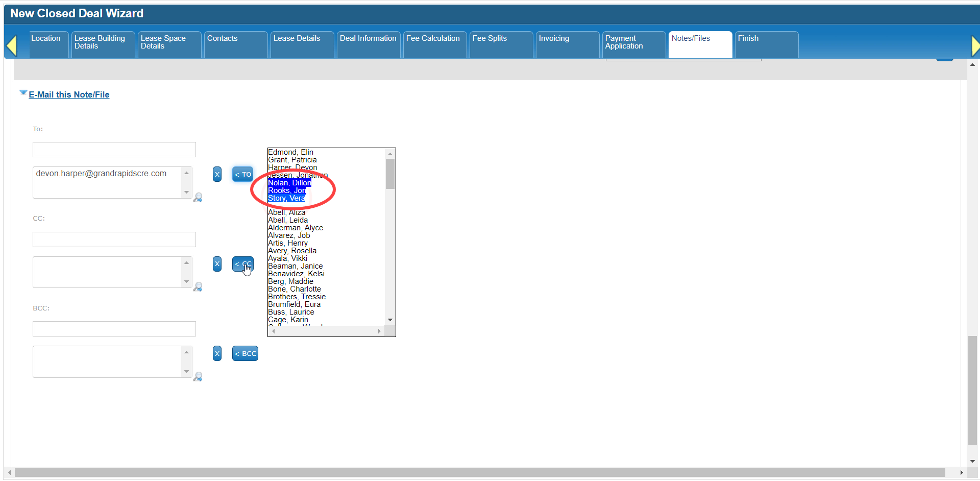
Task: Click the empty To address input field
Action: [x=114, y=150]
